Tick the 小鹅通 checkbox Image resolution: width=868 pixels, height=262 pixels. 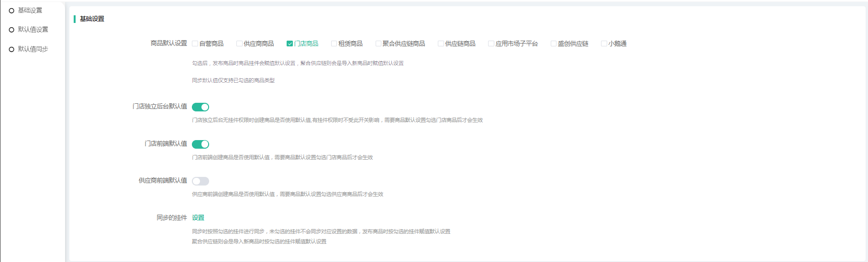coord(604,44)
